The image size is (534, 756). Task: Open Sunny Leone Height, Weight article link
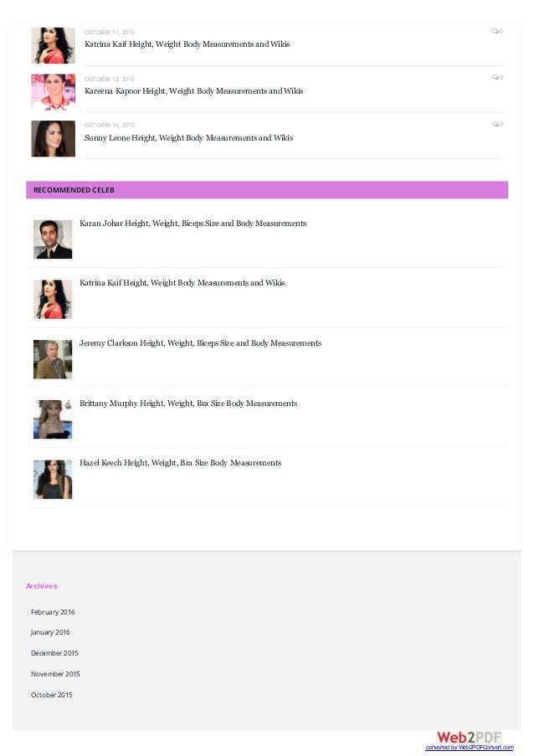(188, 138)
